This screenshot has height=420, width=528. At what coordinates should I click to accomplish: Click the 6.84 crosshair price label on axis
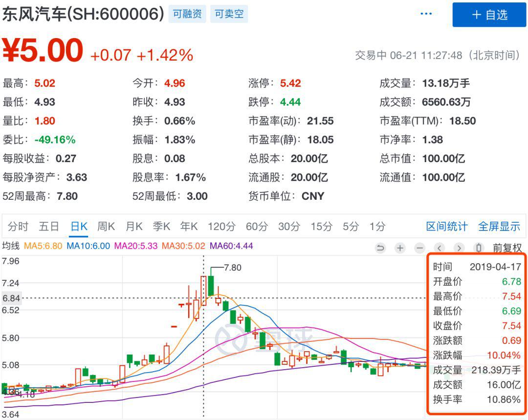pos(11,298)
